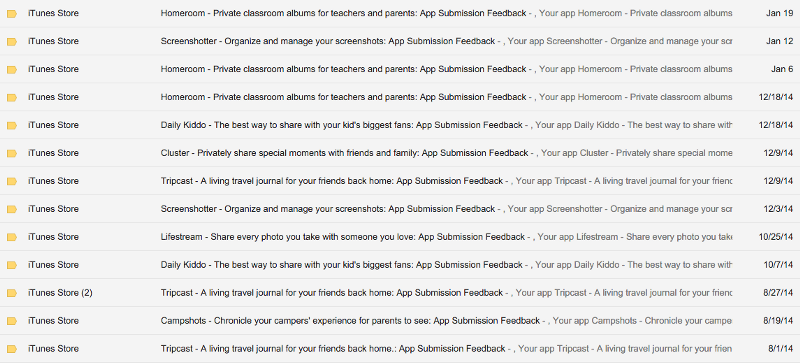The image size is (800, 363).
Task: Click the Jan 6 date on the Homeroom email
Action: pyautogui.click(x=782, y=69)
